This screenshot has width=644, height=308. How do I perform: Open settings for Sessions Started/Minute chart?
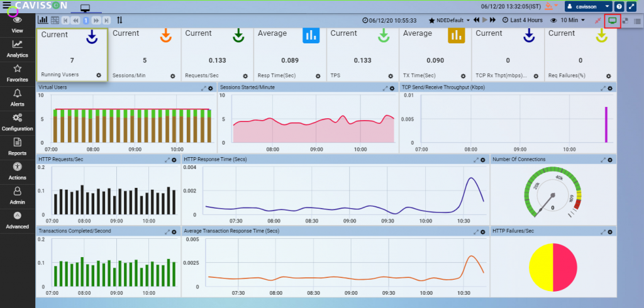[392, 88]
